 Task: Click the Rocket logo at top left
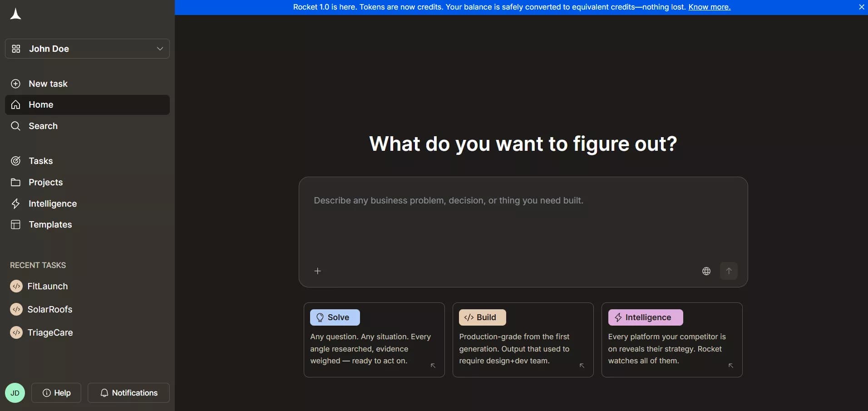(15, 14)
